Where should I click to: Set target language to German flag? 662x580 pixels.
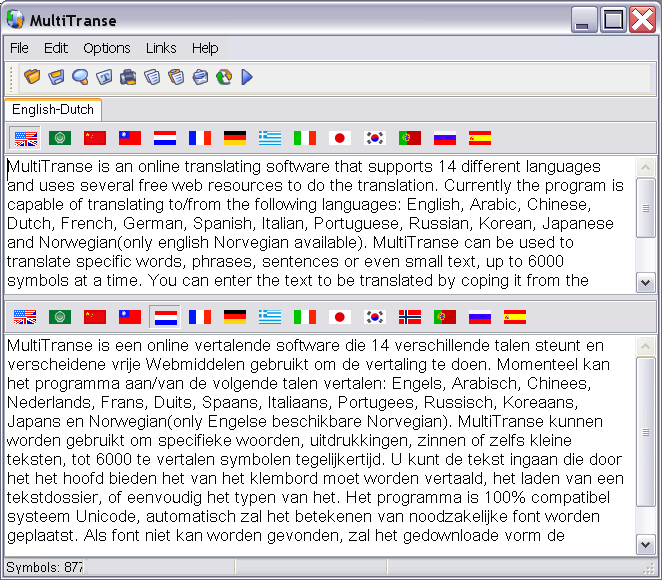tap(235, 317)
